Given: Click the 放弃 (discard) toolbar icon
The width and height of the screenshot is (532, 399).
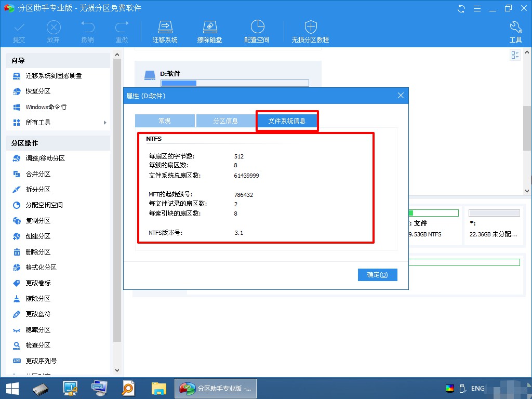Looking at the screenshot, I should [x=54, y=28].
